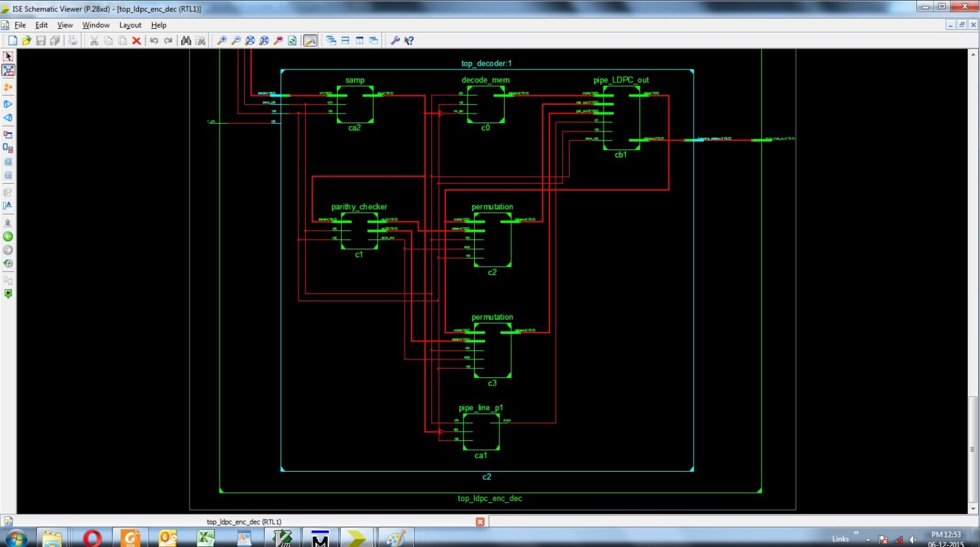Save the schematic with the disk icon
Image resolution: width=980 pixels, height=547 pixels.
point(41,40)
